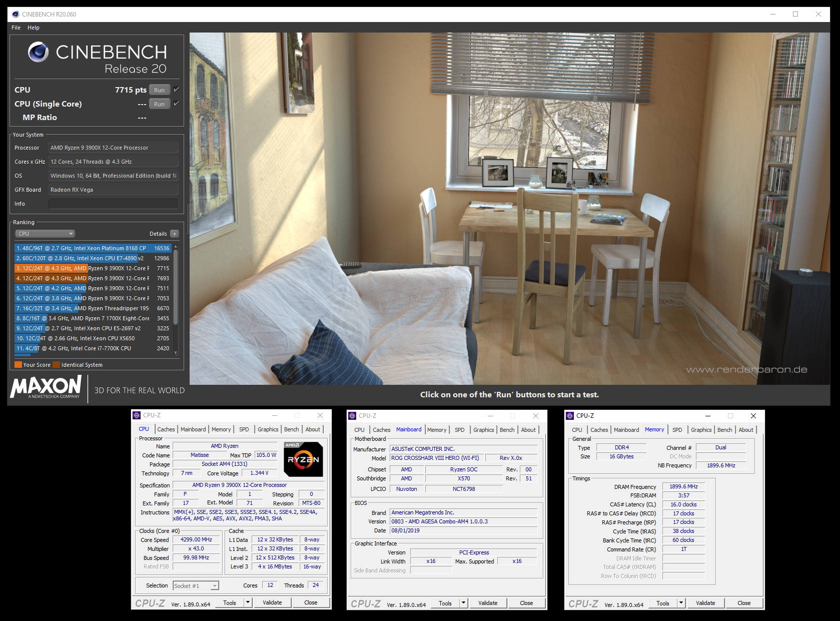Select the highlighted ranking row scoring 7715
840x621 pixels.
pyautogui.click(x=93, y=268)
